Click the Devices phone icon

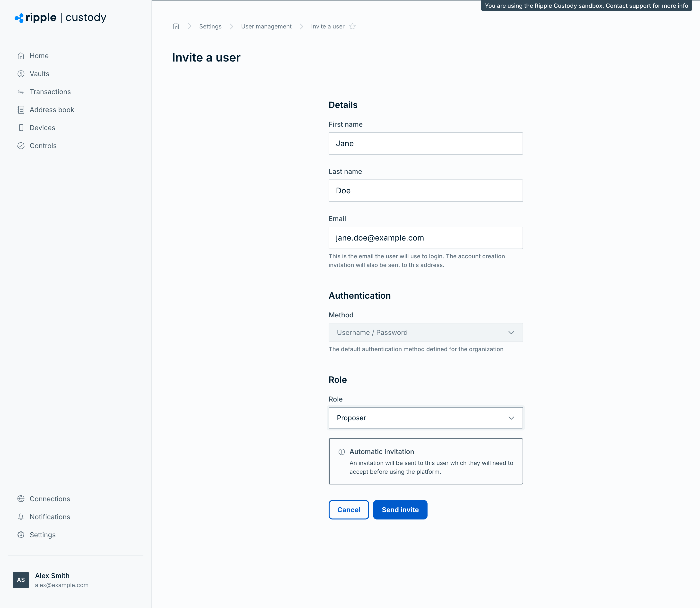coord(21,128)
